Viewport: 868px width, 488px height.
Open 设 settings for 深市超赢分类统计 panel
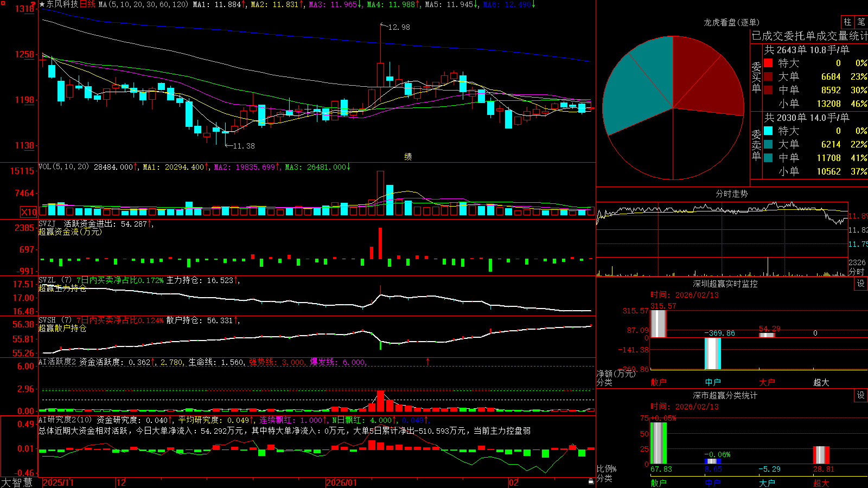pos(861,395)
